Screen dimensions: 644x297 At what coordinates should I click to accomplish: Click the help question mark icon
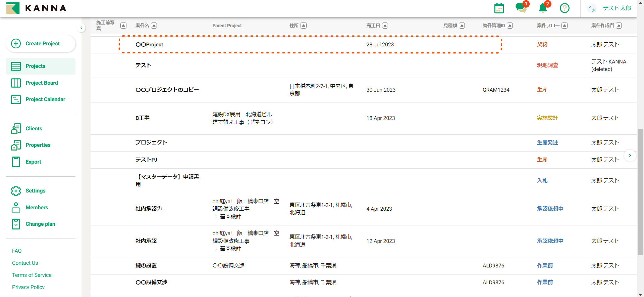click(565, 8)
